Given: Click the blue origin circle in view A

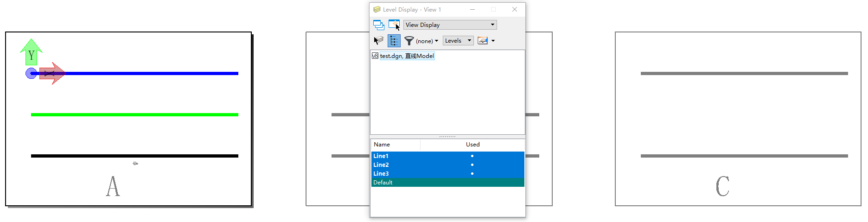Looking at the screenshot, I should (31, 73).
